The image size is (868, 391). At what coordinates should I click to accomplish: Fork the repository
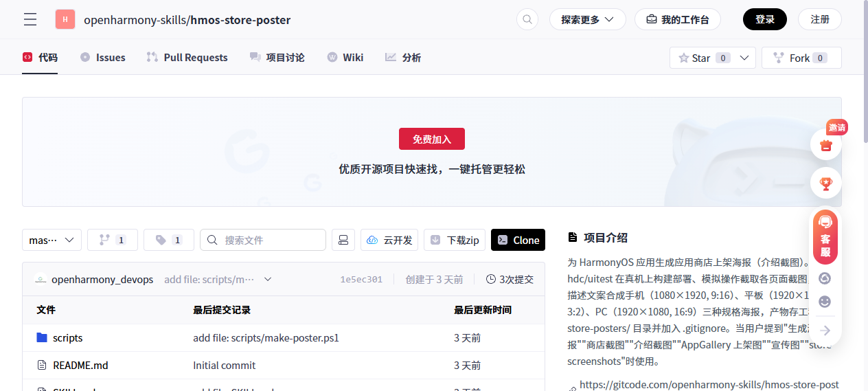click(801, 58)
